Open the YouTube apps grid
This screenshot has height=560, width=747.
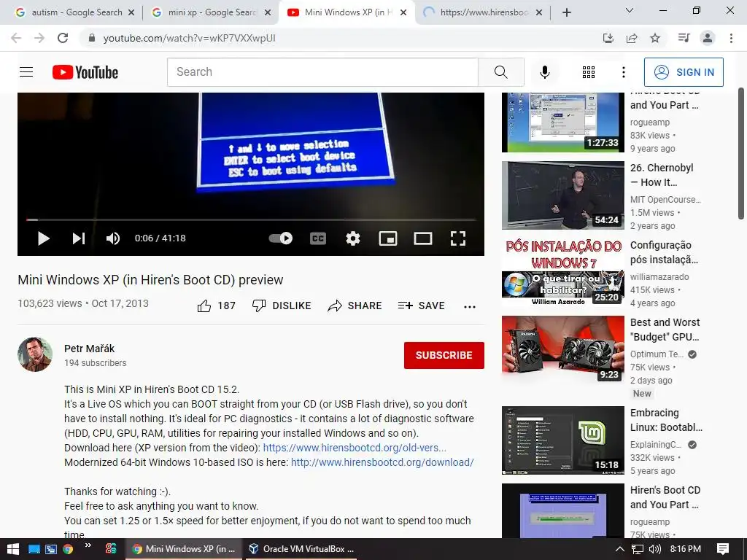[589, 72]
